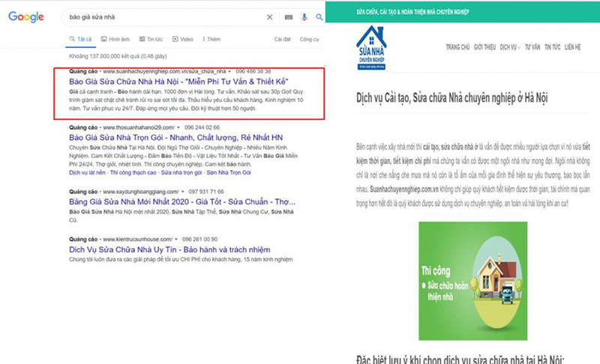Open 'Công cụ' search tools

(x=309, y=40)
